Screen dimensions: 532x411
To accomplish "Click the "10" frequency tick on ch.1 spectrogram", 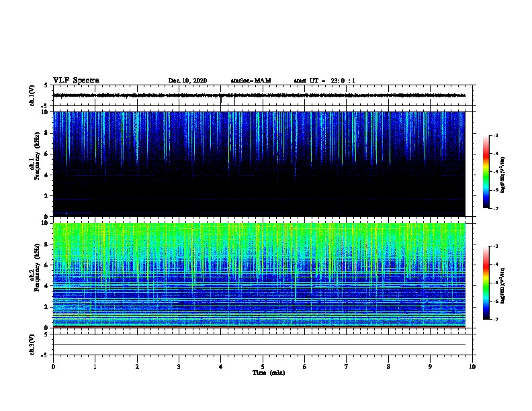I will (x=46, y=112).
